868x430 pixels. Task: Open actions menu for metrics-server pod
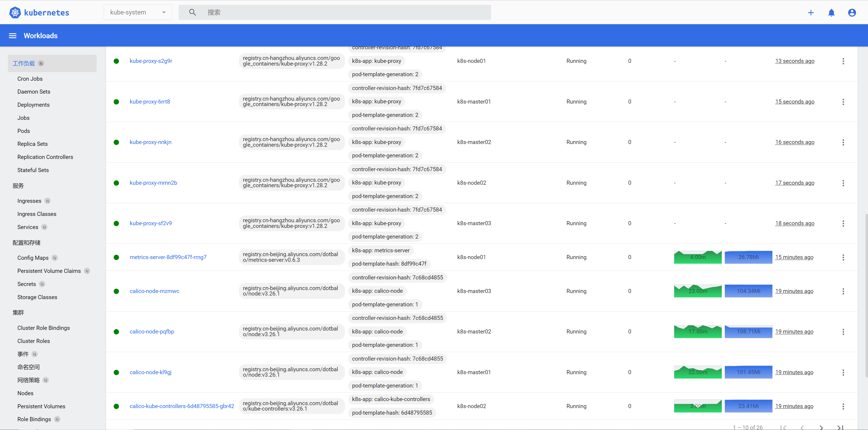pyautogui.click(x=843, y=258)
